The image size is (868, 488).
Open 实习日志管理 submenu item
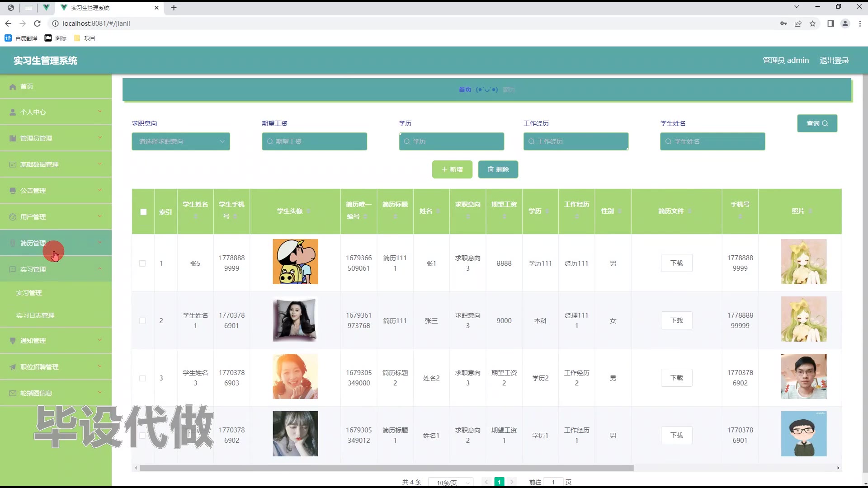click(35, 315)
